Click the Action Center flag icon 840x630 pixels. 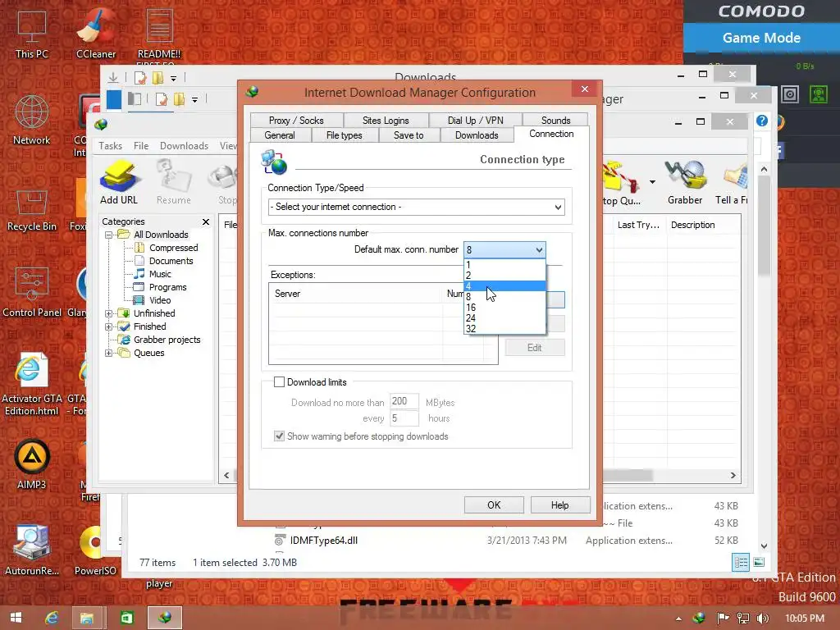click(723, 619)
